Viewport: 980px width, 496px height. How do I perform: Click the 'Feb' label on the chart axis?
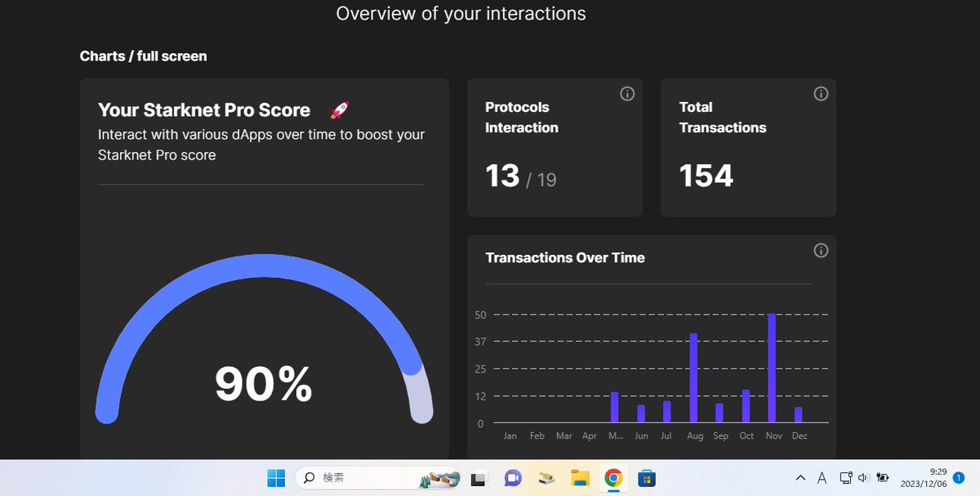[x=537, y=436]
